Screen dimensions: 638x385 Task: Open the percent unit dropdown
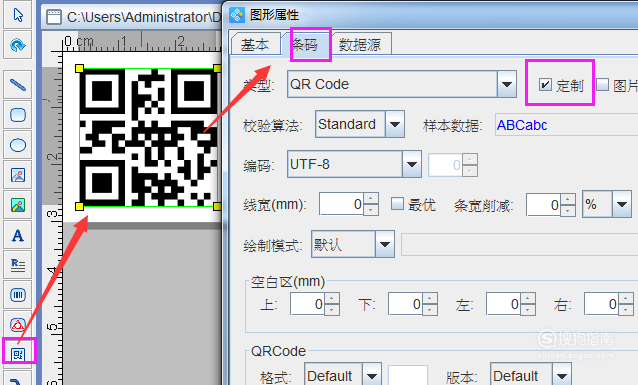(x=621, y=204)
